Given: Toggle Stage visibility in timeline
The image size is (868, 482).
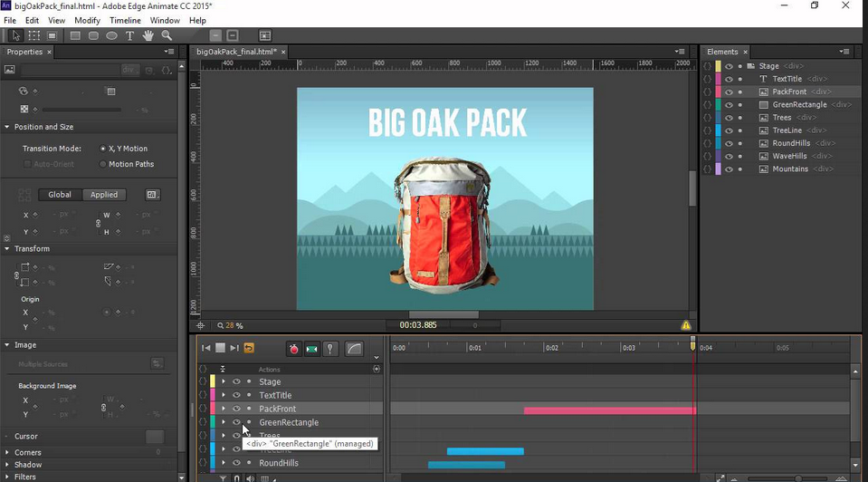Looking at the screenshot, I should [236, 381].
